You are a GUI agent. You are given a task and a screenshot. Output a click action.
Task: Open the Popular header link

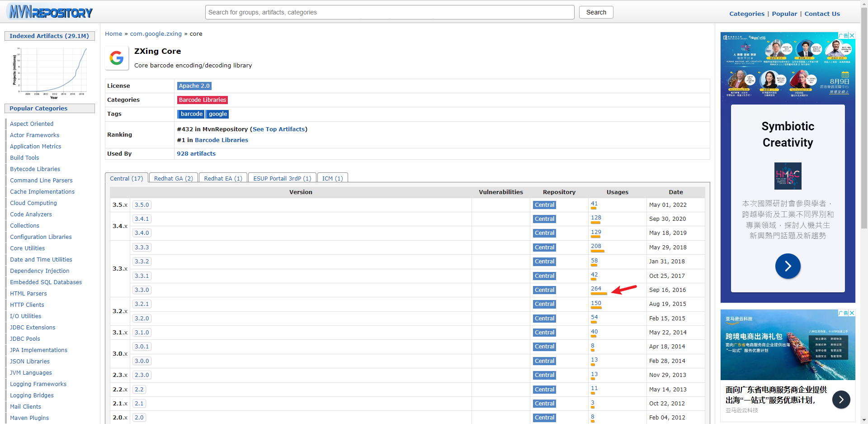point(784,14)
